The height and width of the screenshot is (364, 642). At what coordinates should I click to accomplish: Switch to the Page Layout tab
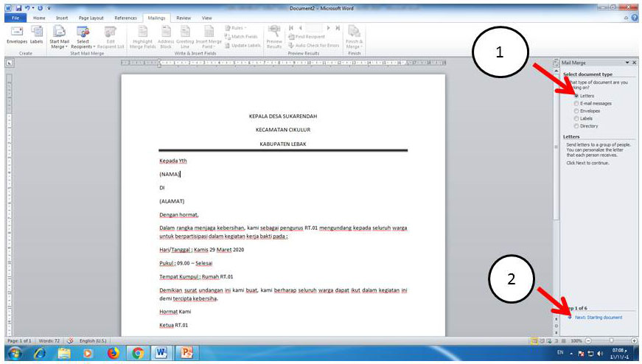click(91, 18)
